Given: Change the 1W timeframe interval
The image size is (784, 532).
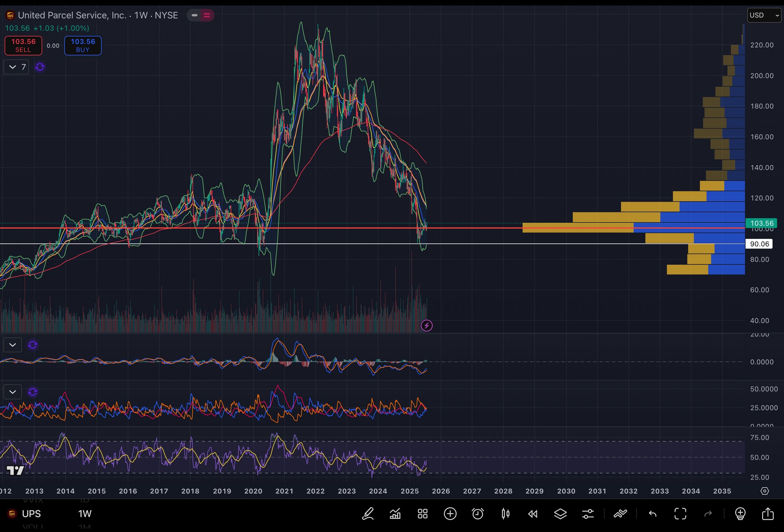Looking at the screenshot, I should click(85, 514).
